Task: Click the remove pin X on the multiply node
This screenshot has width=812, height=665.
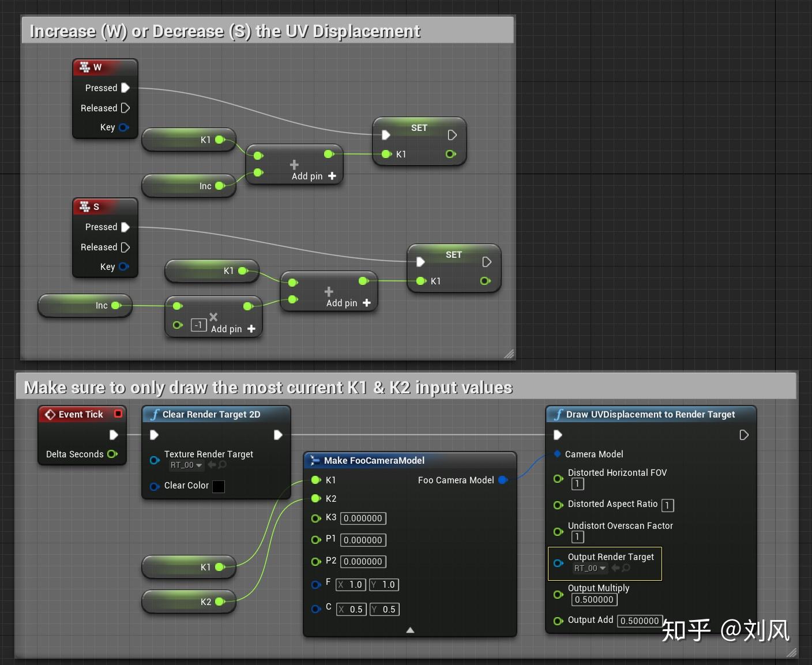Action: 213,317
